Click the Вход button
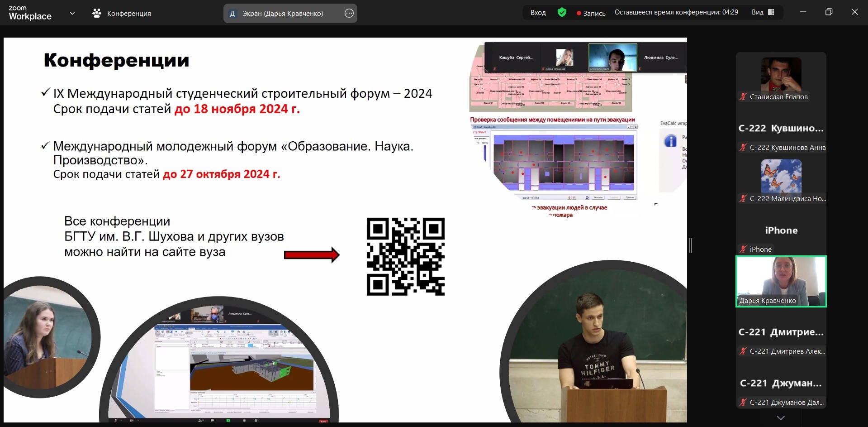Viewport: 868px width, 427px height. click(x=538, y=13)
